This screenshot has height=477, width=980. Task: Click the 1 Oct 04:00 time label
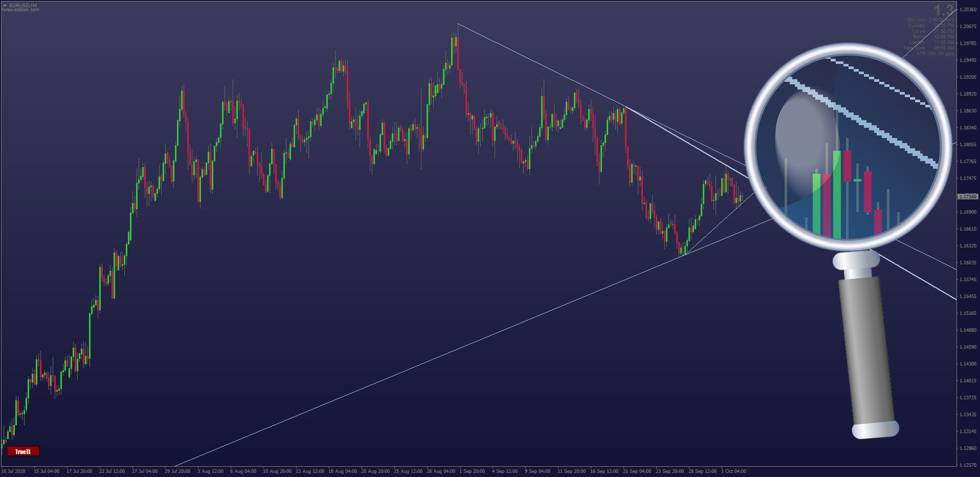tap(734, 471)
